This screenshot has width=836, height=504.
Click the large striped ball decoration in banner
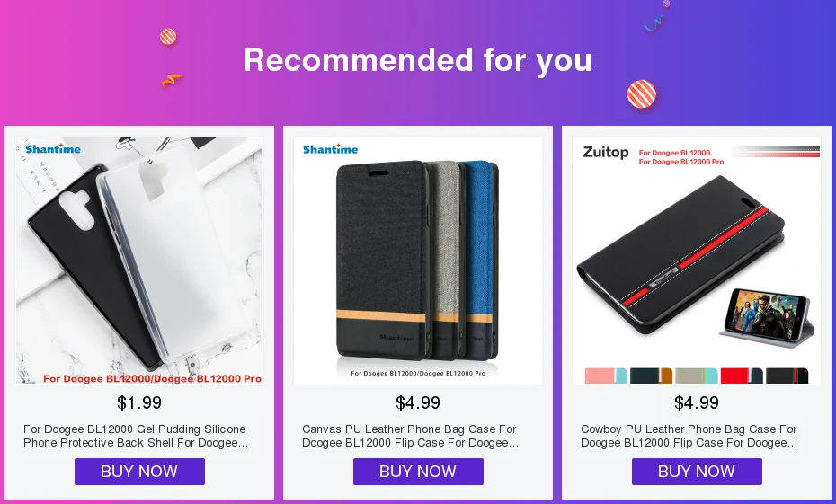pos(642,94)
